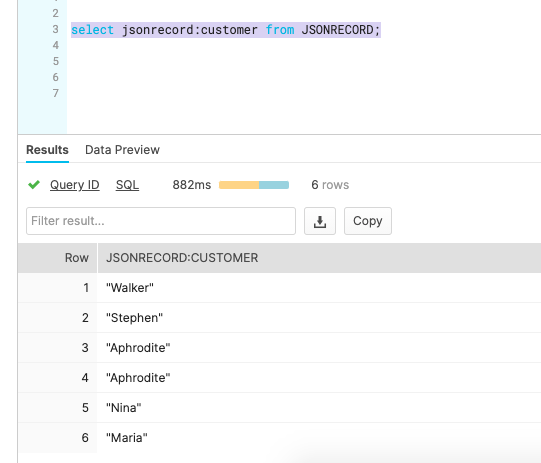Click the select statement on line 3

[226, 30]
